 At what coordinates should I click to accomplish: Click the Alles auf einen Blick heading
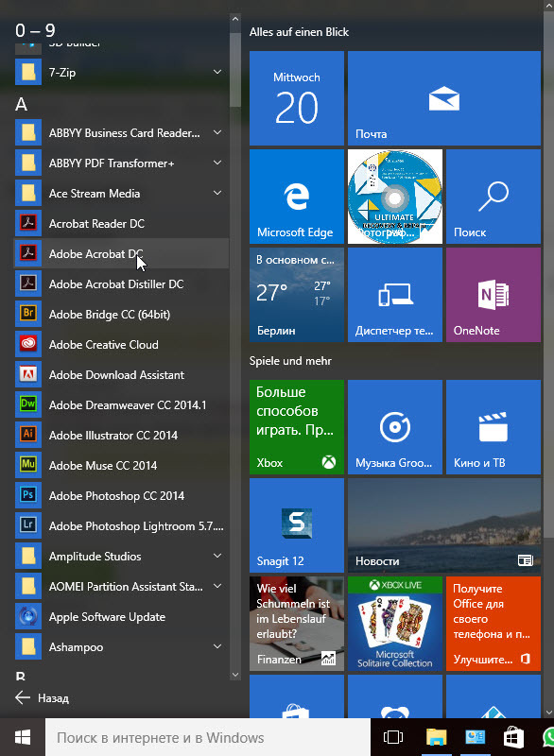tap(299, 32)
